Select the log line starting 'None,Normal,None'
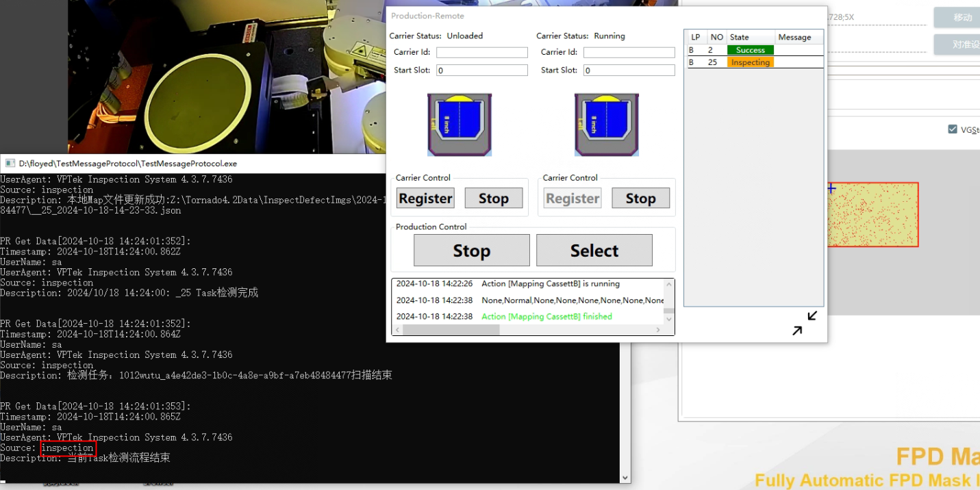This screenshot has width=980, height=490. (529, 300)
